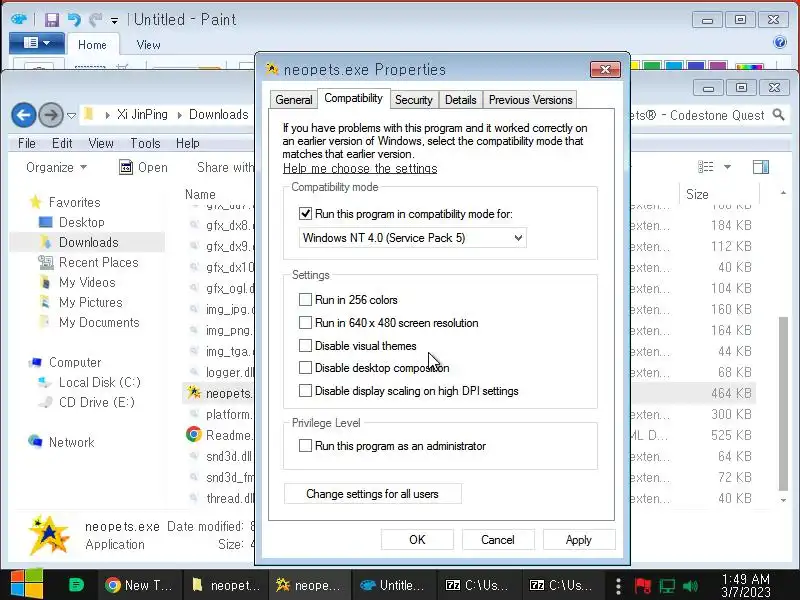Click the Readme file Chrome icon
The image size is (800, 600).
[x=193, y=434]
